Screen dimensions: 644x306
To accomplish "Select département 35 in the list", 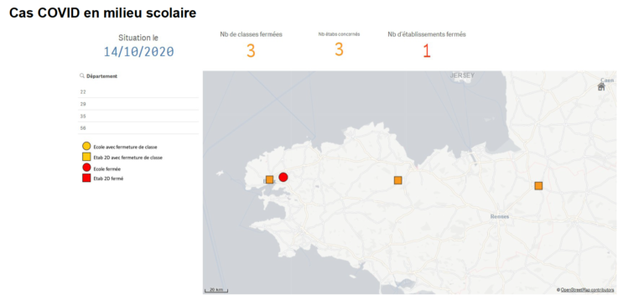I will [138, 117].
